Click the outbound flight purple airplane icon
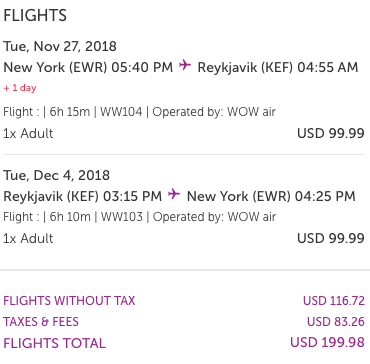Viewport: 370px width, 364px height. click(x=185, y=65)
